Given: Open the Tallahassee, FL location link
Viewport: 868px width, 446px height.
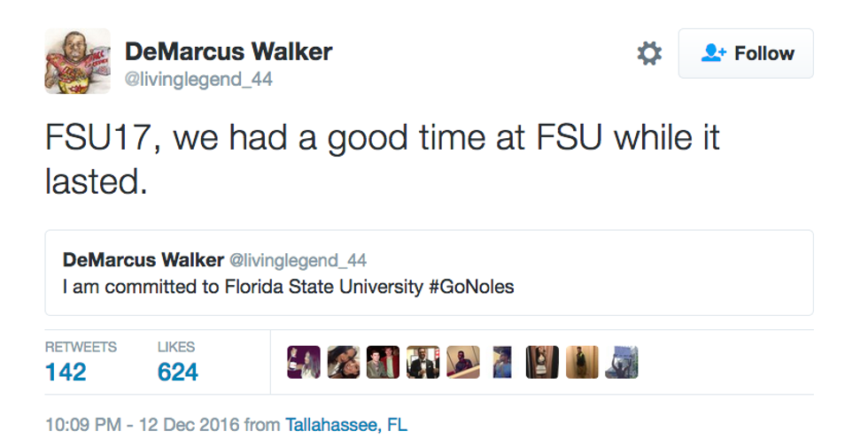Looking at the screenshot, I should click(x=346, y=425).
